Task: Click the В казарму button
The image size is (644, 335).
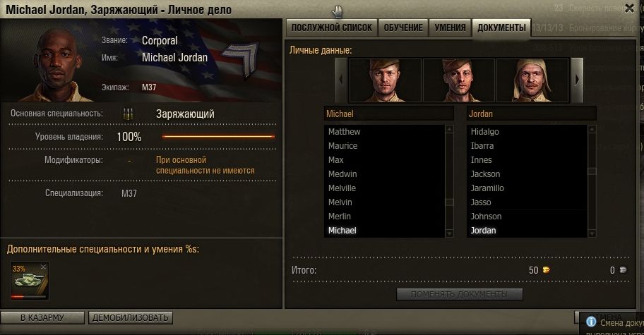Action: click(x=42, y=318)
